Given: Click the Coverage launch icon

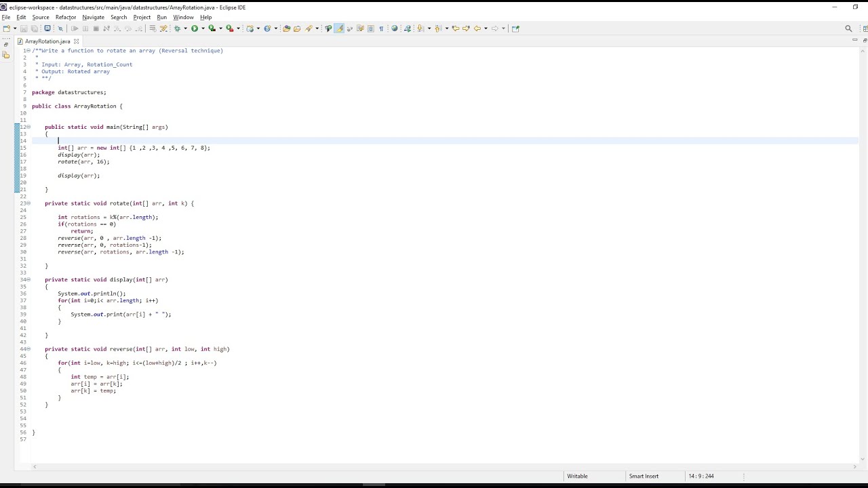Looking at the screenshot, I should pos(212,28).
